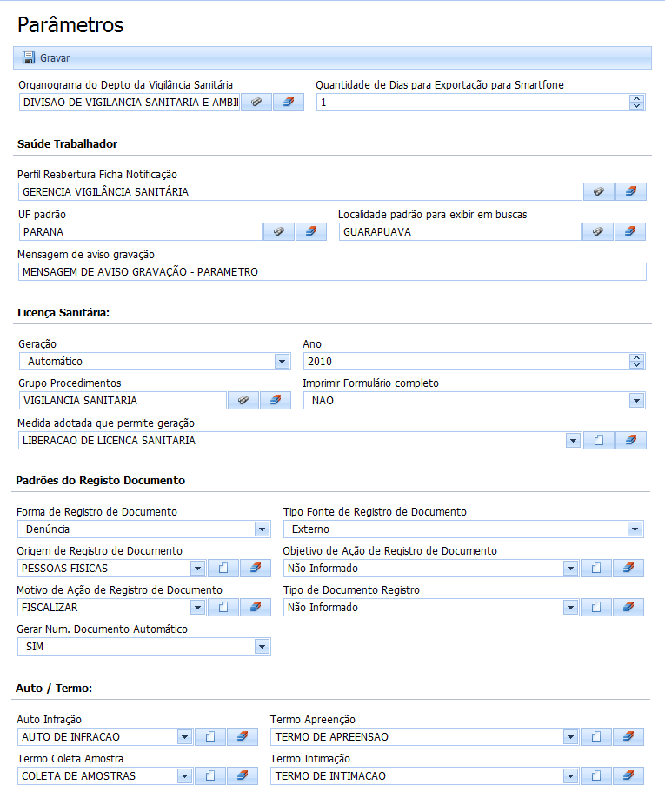
Task: Expand Motivo de Ação FISCALIZAR dropdown
Action: (x=198, y=608)
